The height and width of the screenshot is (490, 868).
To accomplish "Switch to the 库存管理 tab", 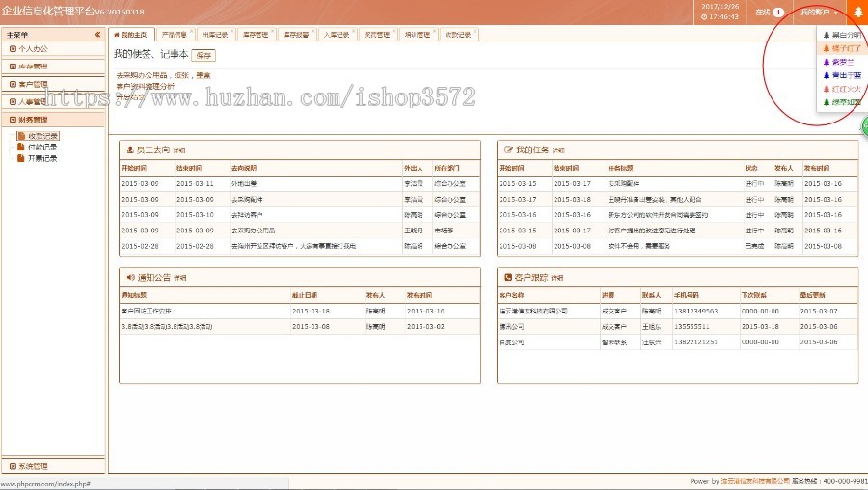I will [x=256, y=35].
